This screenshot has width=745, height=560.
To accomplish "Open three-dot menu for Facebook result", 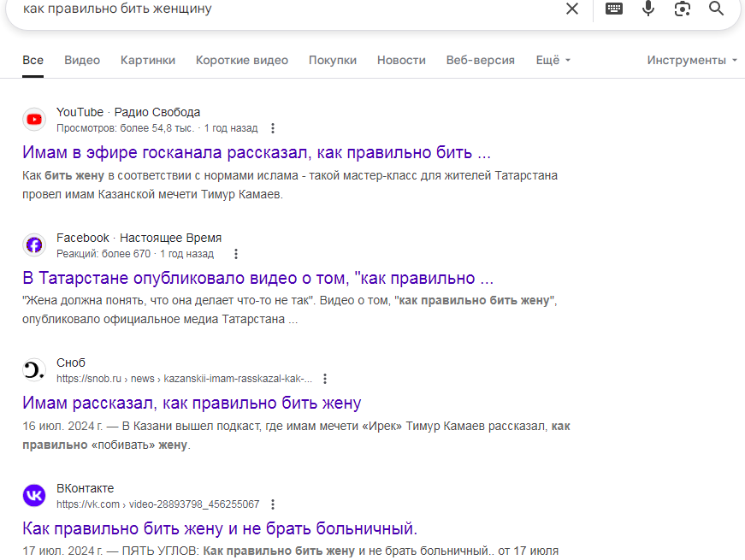I will pyautogui.click(x=236, y=254).
